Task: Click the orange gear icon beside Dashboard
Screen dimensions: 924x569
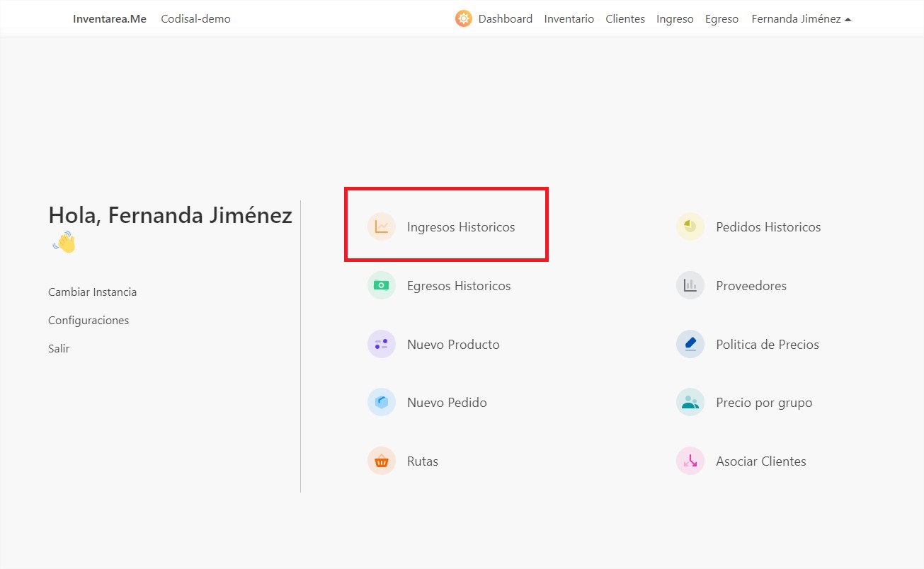Action: click(x=463, y=18)
